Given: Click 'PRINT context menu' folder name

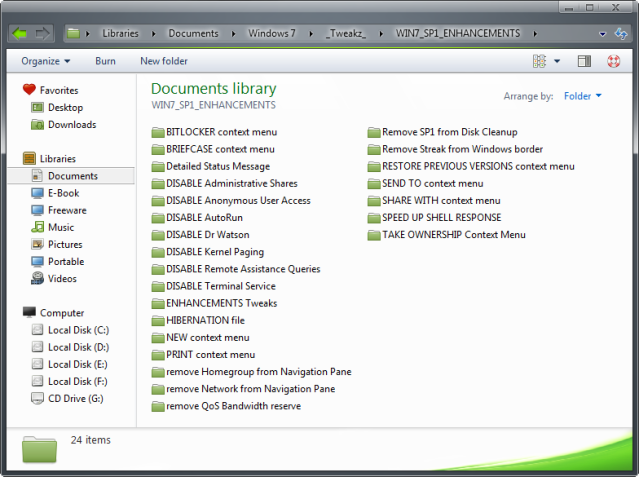Looking at the screenshot, I should click(x=211, y=355).
